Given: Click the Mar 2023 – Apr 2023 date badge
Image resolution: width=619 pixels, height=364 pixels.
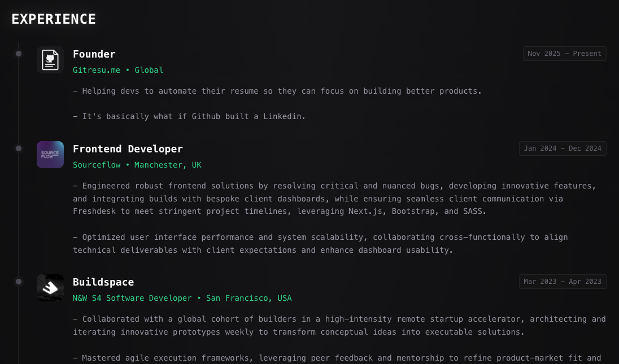Looking at the screenshot, I should coord(563,282).
